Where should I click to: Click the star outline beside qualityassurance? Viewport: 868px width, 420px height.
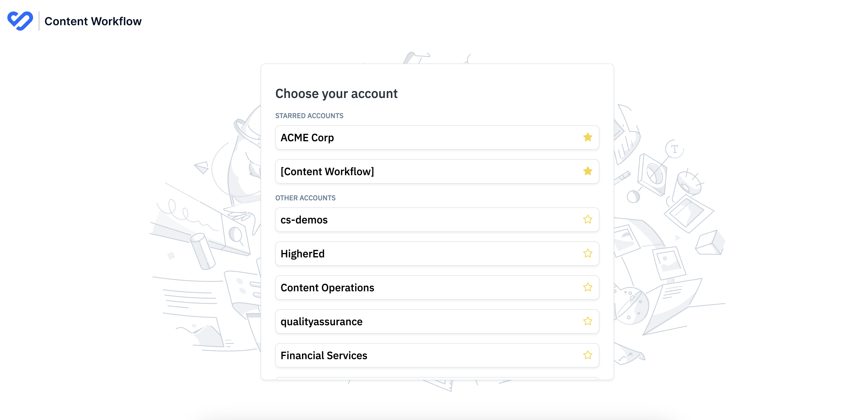coord(587,321)
